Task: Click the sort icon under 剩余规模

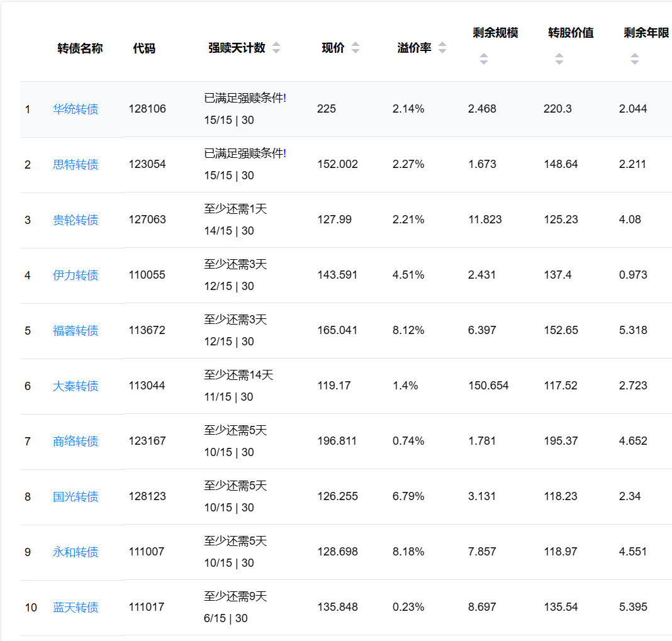Action: pyautogui.click(x=483, y=59)
